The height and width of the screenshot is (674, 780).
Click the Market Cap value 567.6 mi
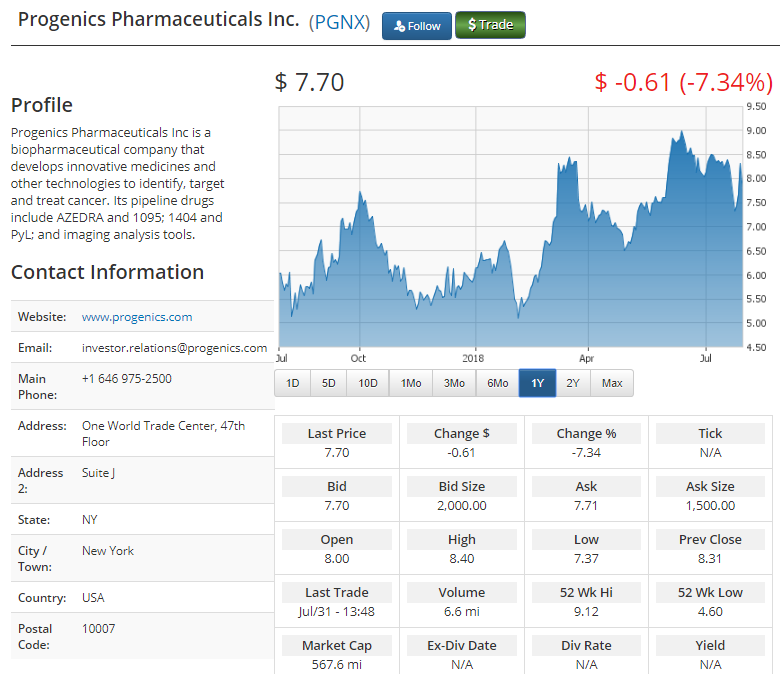337,665
